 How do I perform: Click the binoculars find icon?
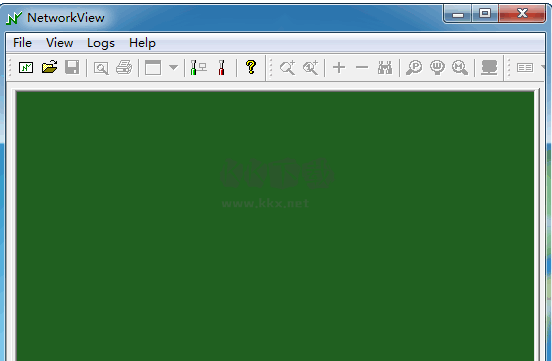click(385, 67)
